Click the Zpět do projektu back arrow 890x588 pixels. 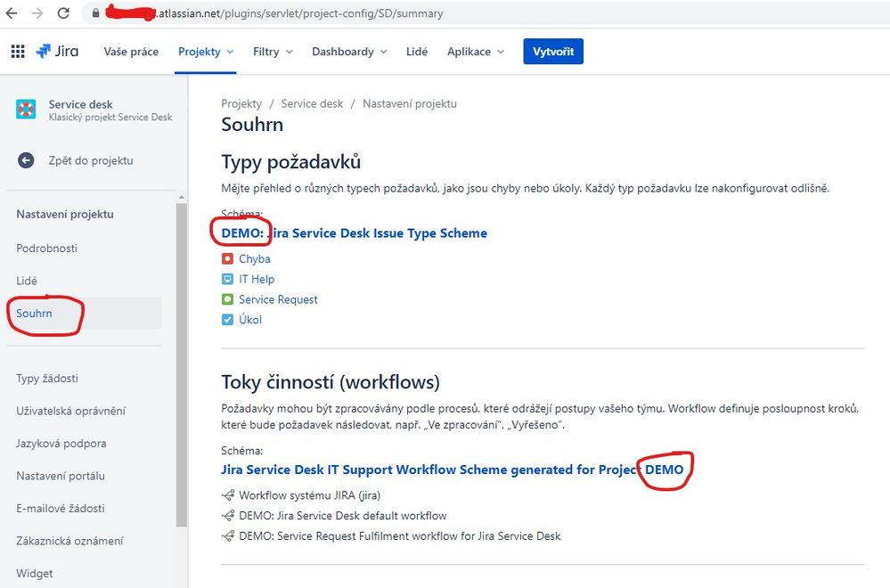coord(25,160)
